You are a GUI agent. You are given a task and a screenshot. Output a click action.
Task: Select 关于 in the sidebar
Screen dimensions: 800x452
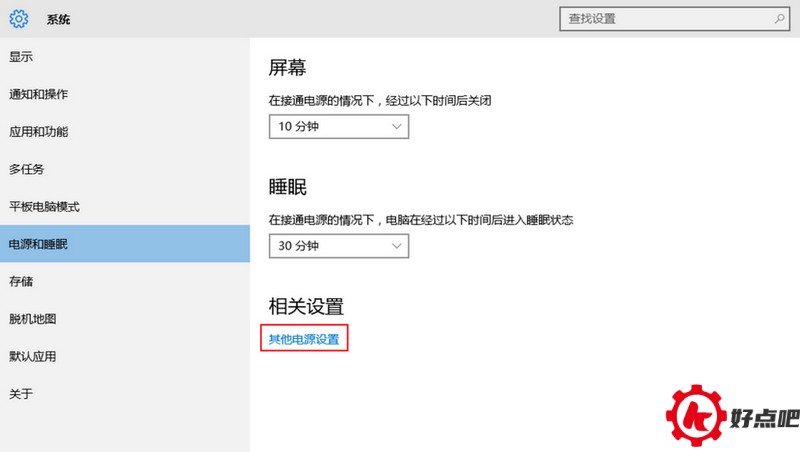tap(21, 394)
